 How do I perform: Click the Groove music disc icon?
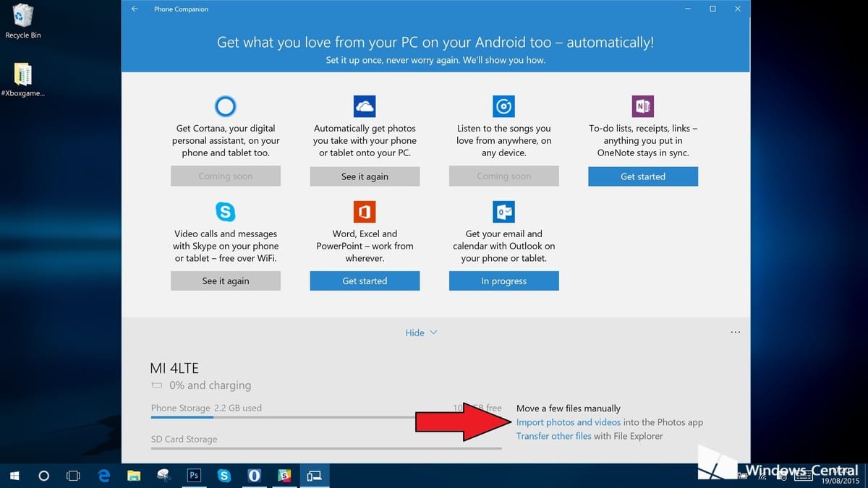503,106
